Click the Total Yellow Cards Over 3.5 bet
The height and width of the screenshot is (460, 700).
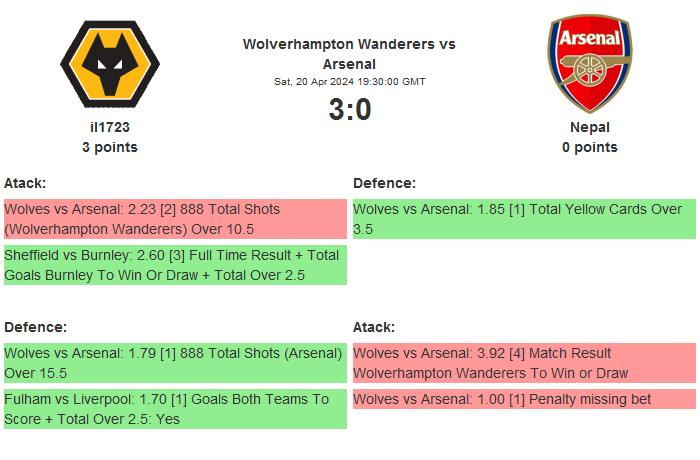coord(524,219)
